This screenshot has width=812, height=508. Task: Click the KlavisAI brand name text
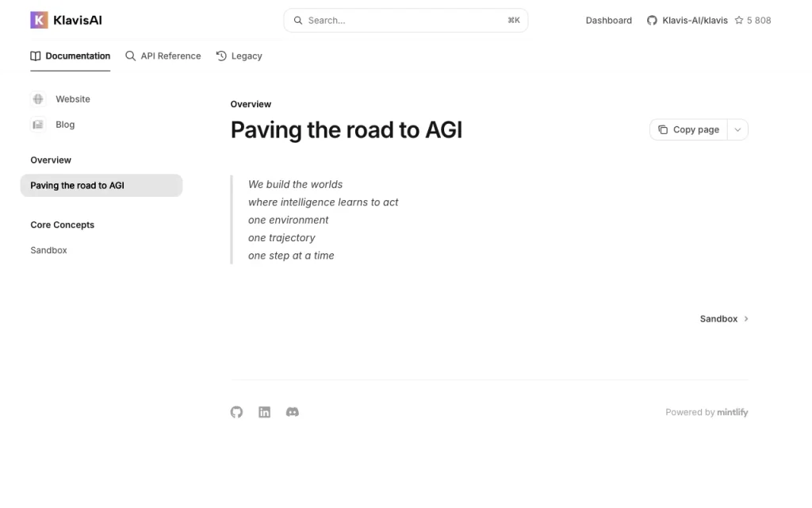(78, 20)
